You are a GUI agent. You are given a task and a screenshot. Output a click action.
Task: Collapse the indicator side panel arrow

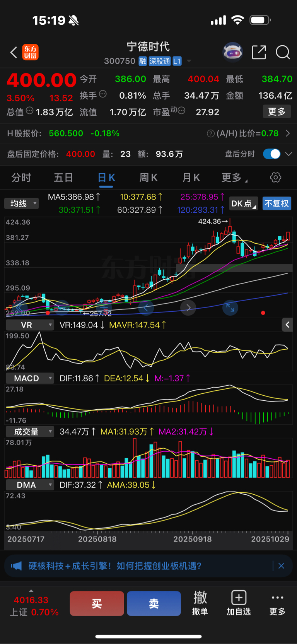[x=287, y=325]
